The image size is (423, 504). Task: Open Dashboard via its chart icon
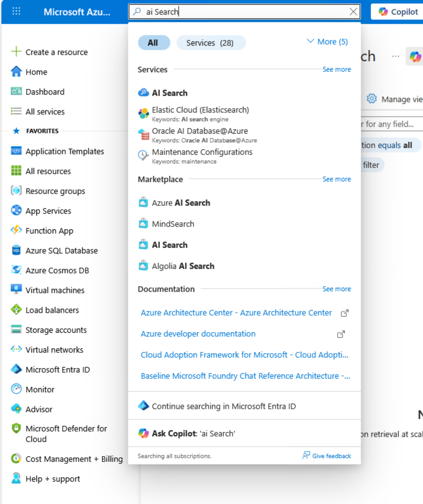16,91
